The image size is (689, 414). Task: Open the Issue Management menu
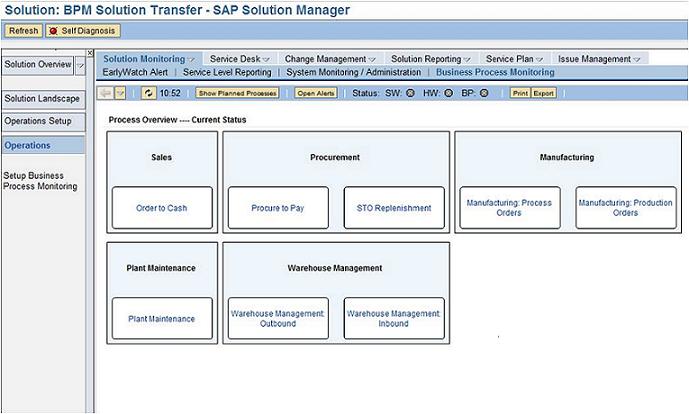coord(599,59)
